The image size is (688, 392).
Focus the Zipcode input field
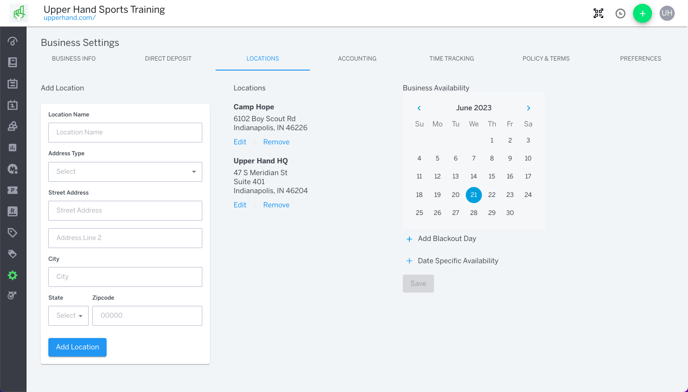[147, 316]
